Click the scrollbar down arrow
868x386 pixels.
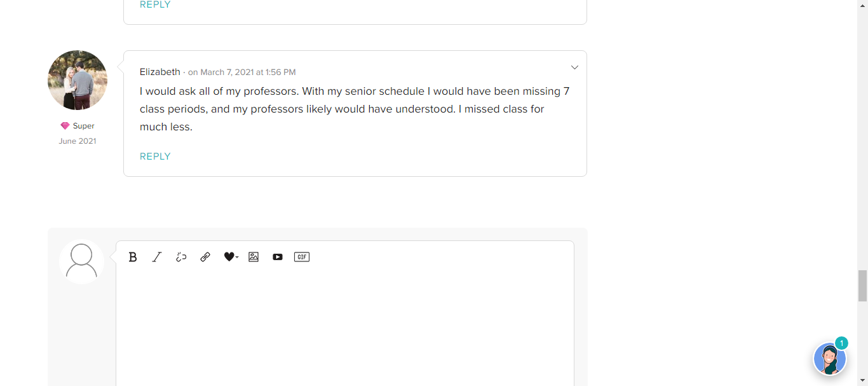click(862, 380)
